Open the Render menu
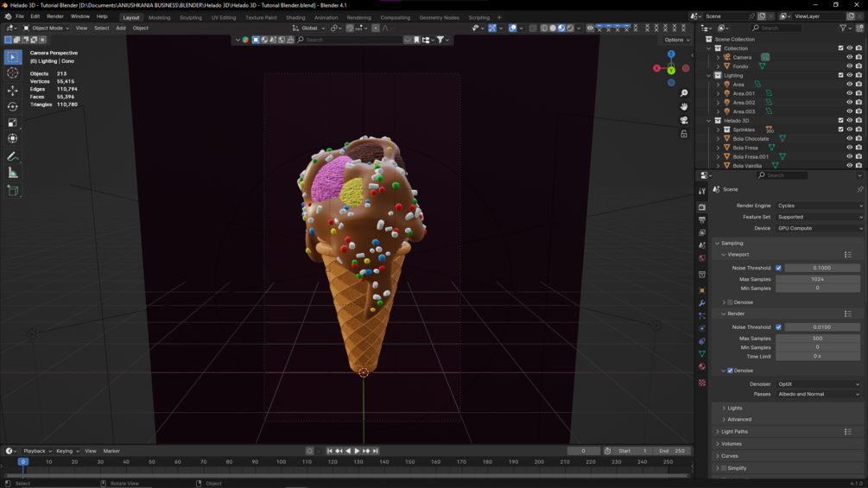 [x=54, y=16]
